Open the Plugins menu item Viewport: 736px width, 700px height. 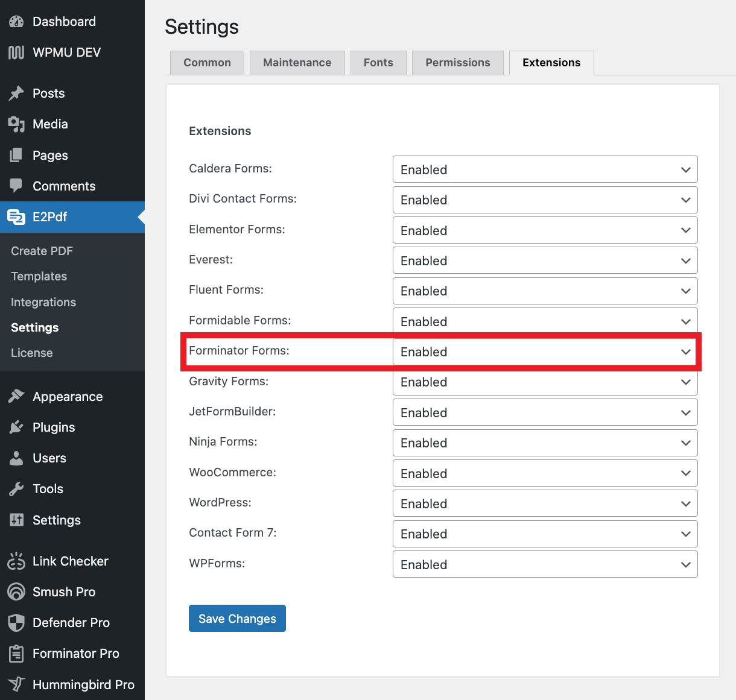coord(72,427)
